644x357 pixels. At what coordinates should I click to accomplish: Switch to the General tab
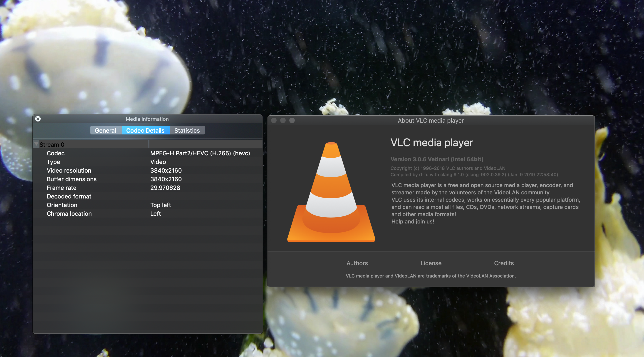point(106,130)
